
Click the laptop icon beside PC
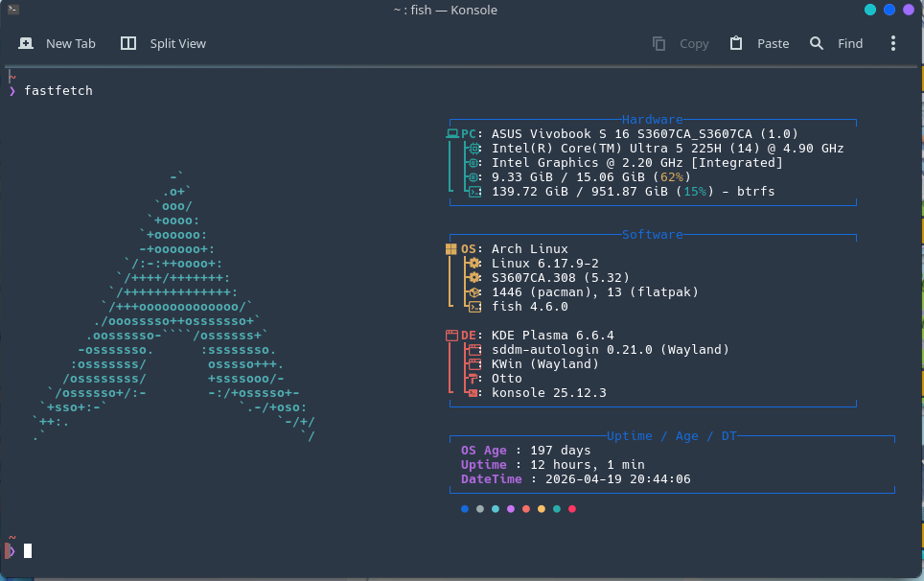pos(452,134)
